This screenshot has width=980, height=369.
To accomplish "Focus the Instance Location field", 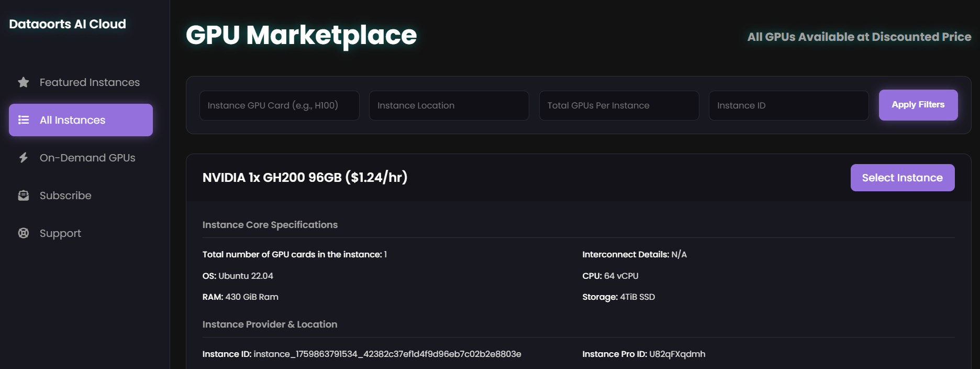I will [x=449, y=105].
